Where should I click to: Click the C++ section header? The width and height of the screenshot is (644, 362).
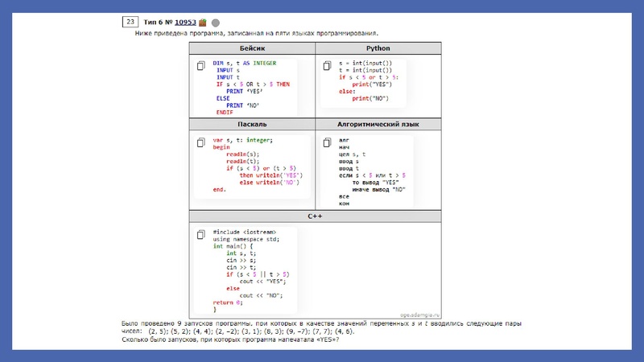[315, 216]
